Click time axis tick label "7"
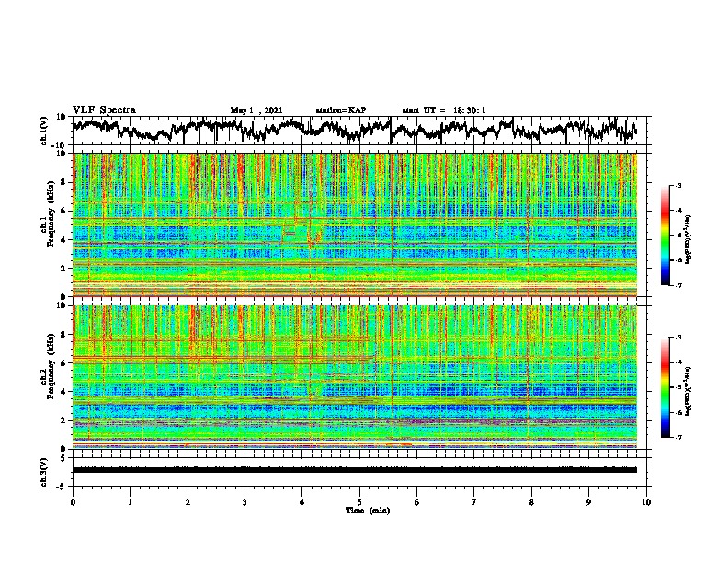 point(474,501)
